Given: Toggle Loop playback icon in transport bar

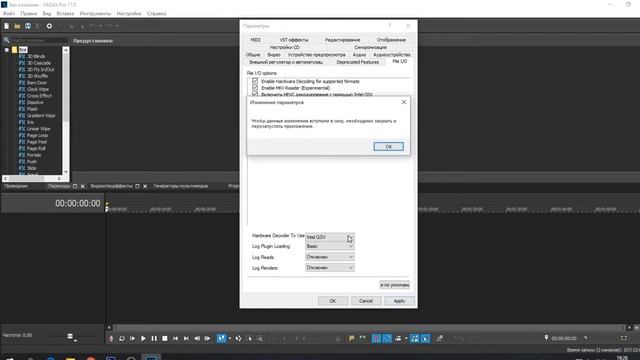Looking at the screenshot, I should (122, 338).
